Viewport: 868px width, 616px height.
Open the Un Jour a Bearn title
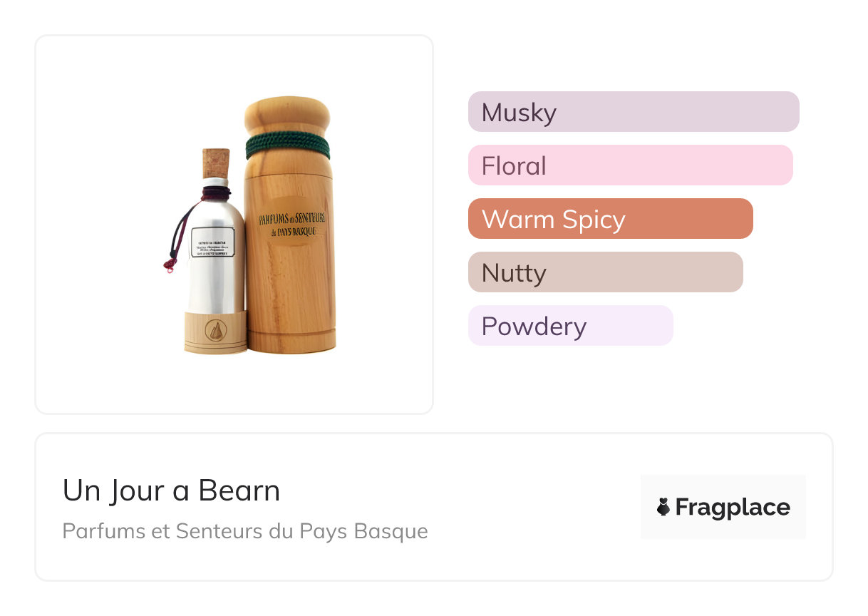[171, 491]
